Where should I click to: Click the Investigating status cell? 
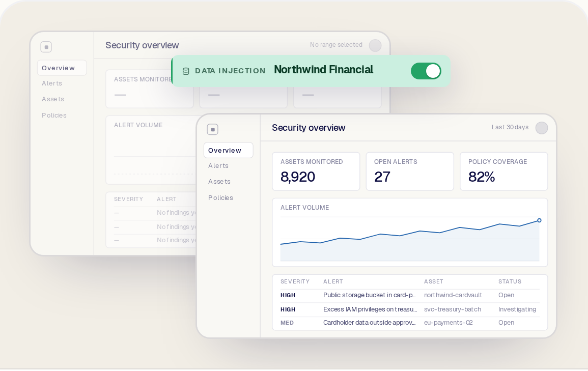coord(517,309)
